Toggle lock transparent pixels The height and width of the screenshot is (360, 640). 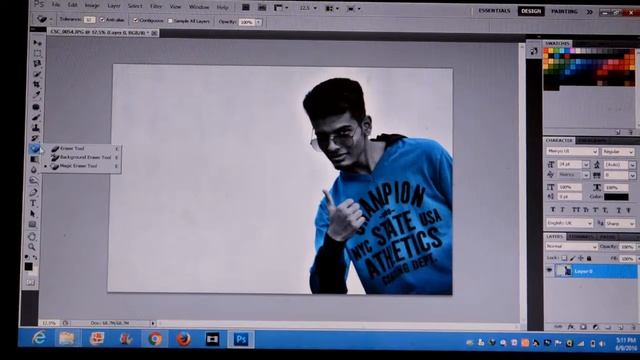click(564, 258)
